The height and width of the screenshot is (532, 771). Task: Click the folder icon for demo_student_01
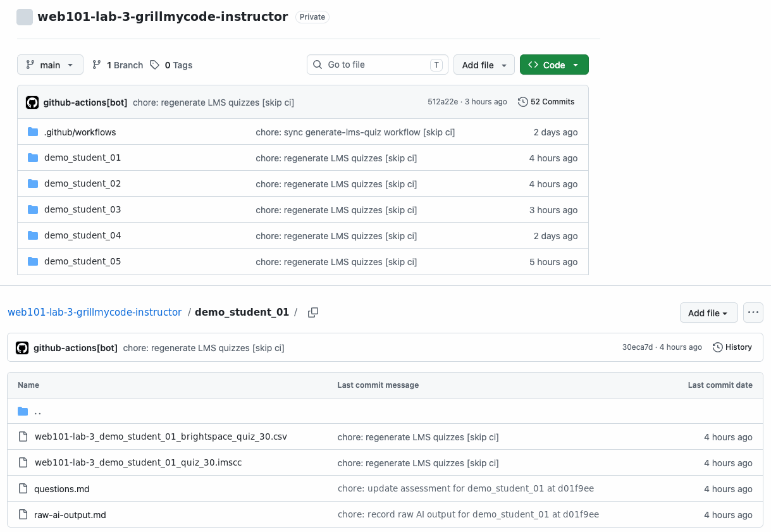[33, 158]
